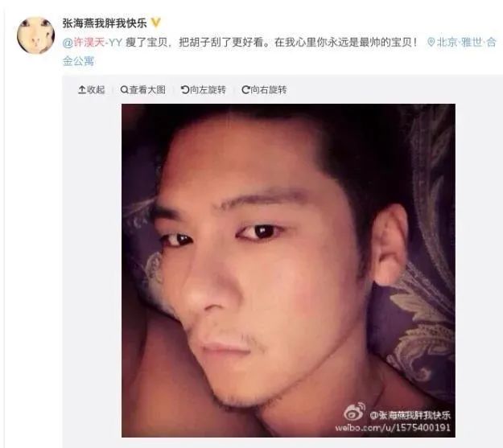Viewport: 503px width, 448px height.
Task: Click the expanded selfie photo
Action: (288, 270)
